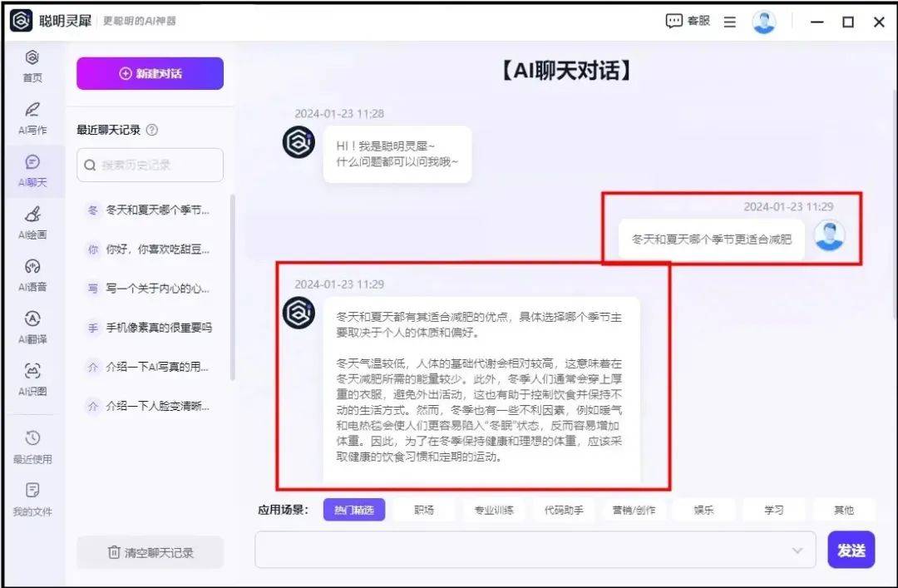Open chat history 你好，你喜欢吃甜豆...
898x588 pixels.
click(148, 250)
